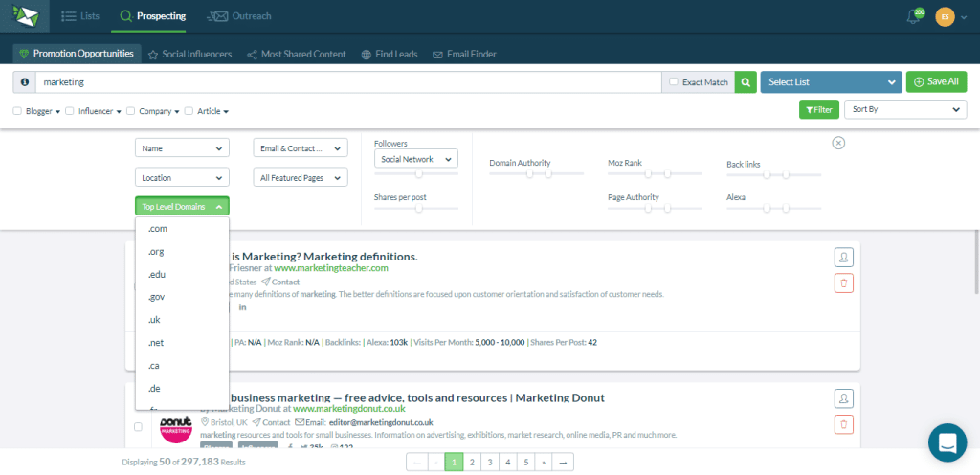Collapse the Top Level Domains dropdown
The image size is (980, 475).
[182, 206]
